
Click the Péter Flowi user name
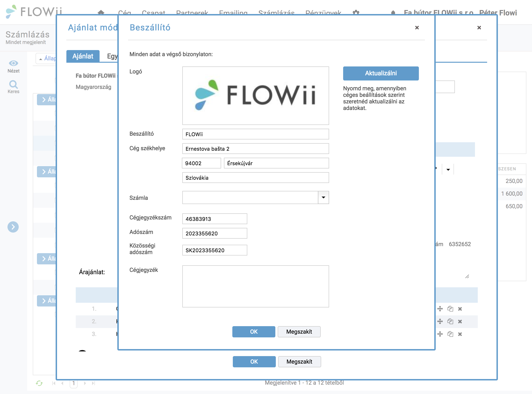coord(498,13)
